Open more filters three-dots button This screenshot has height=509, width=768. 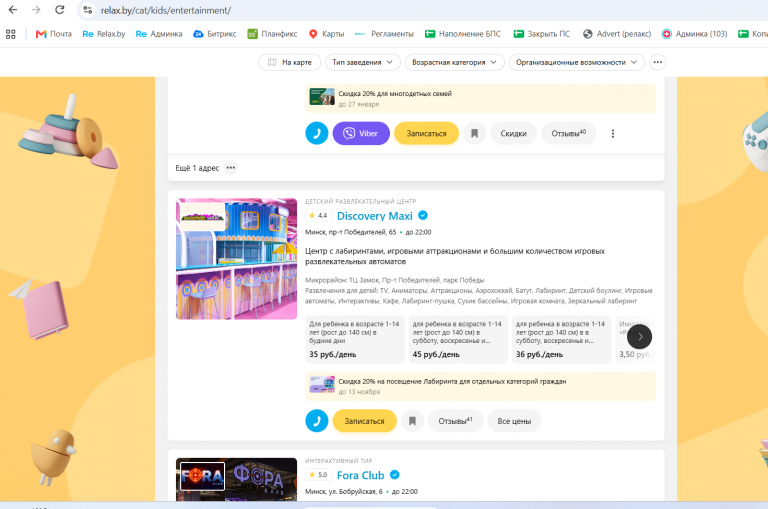pyautogui.click(x=657, y=62)
